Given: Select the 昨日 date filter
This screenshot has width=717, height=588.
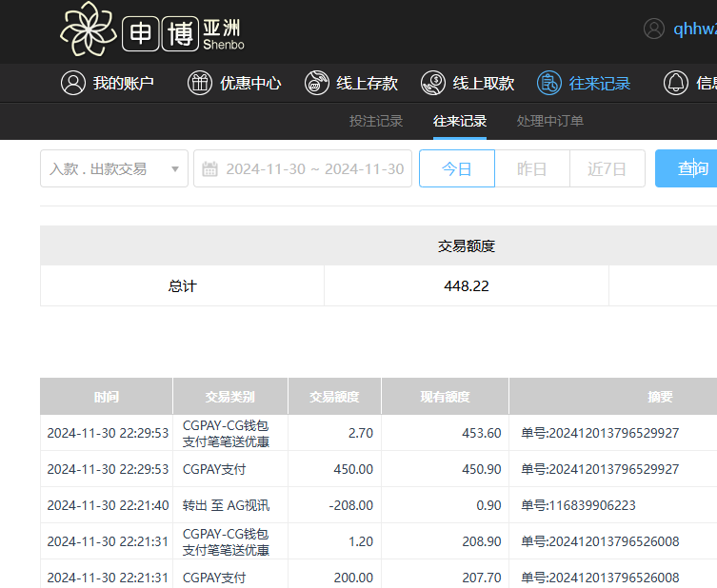Looking at the screenshot, I should [532, 169].
